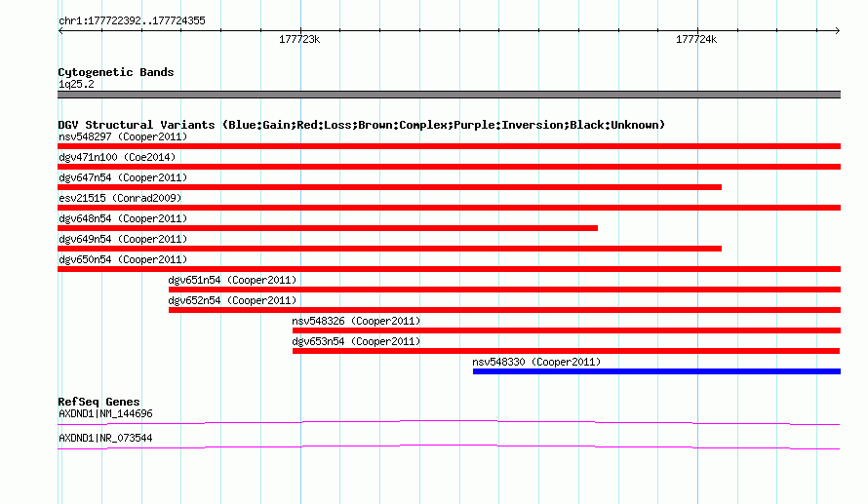Click the nsv548297 (Cooper2011) label
Screen dimensions: 868x504
pos(123,136)
